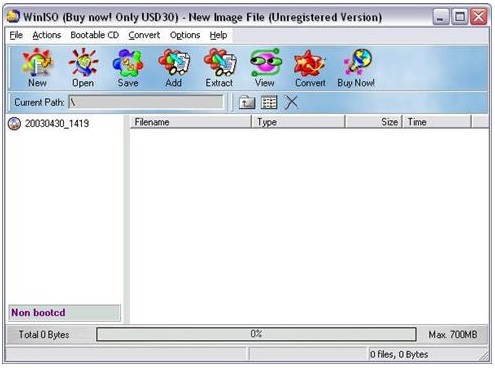Select the View toolbar icon

point(265,68)
